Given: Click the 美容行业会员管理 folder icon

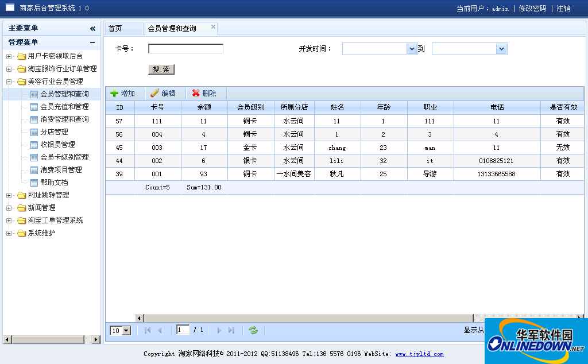Looking at the screenshot, I should click(x=21, y=82).
